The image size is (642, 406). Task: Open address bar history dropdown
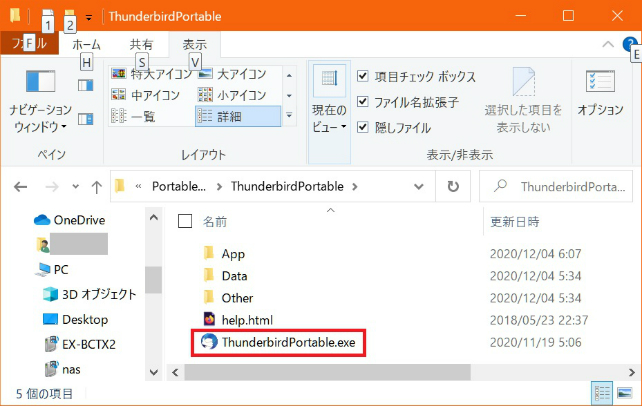(418, 187)
